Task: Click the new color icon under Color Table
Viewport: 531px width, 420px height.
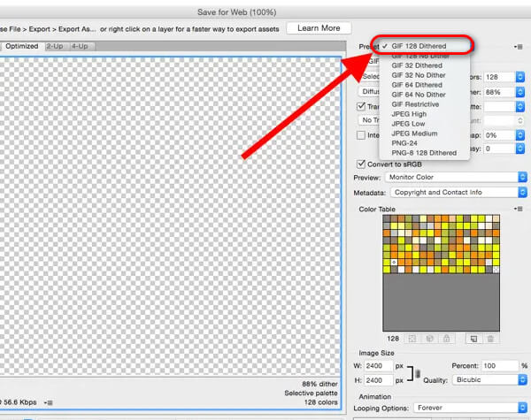Action: (x=473, y=339)
